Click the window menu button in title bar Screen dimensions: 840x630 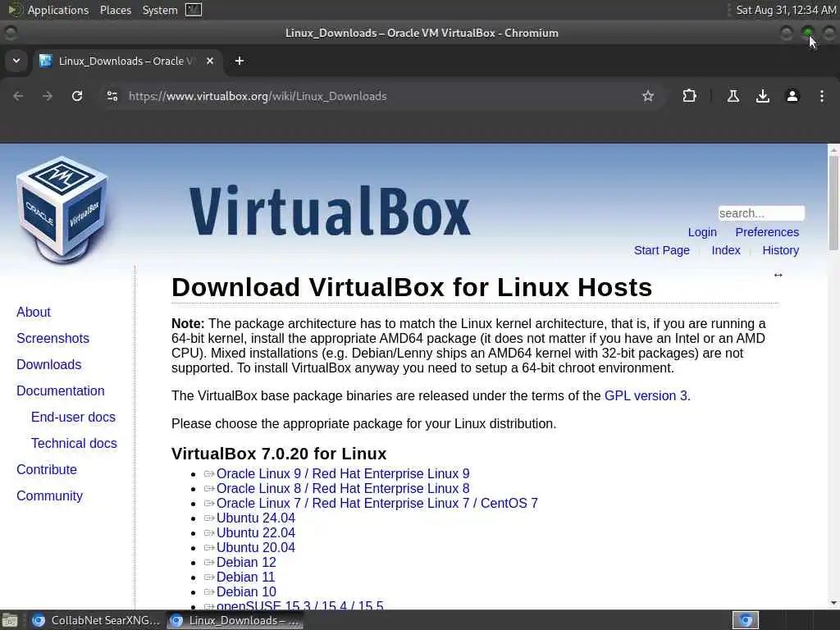pos(10,33)
